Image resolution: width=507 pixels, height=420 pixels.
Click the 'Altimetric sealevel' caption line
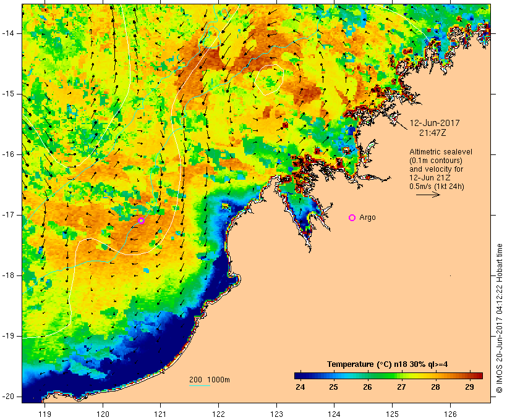[441, 152]
